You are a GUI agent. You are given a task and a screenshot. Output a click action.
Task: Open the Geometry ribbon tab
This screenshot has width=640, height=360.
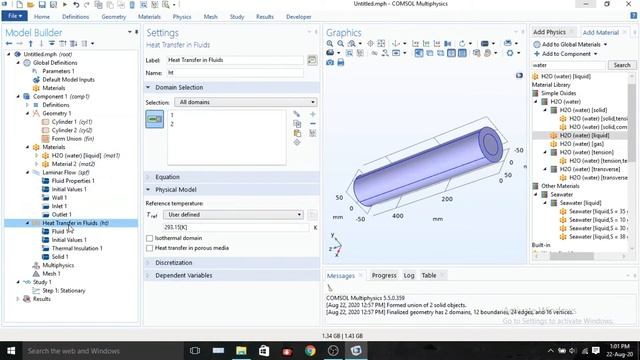(x=114, y=17)
